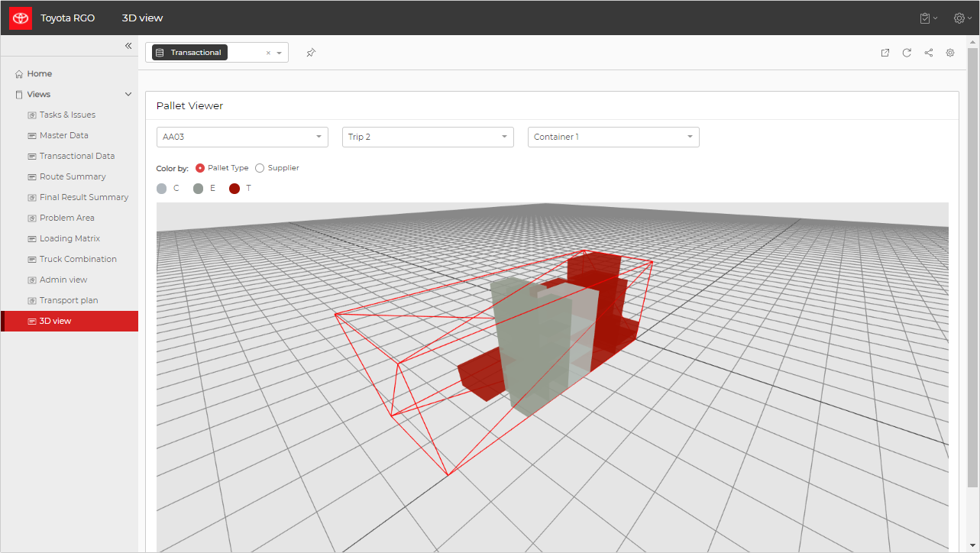Click the T pallet type swatch
Image resolution: width=980 pixels, height=553 pixels.
point(234,188)
